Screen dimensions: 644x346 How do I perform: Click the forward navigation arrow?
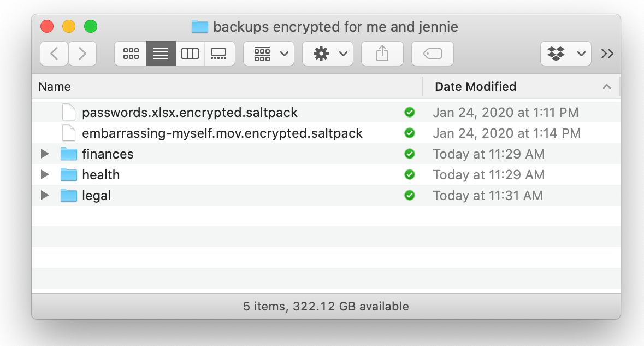82,53
